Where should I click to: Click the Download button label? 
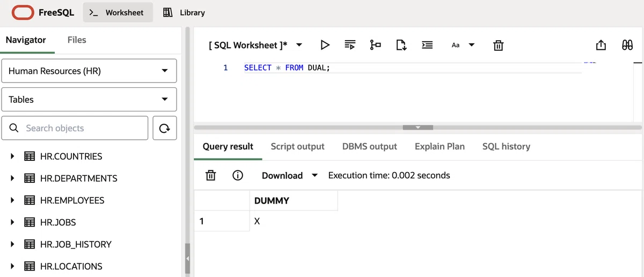(282, 175)
